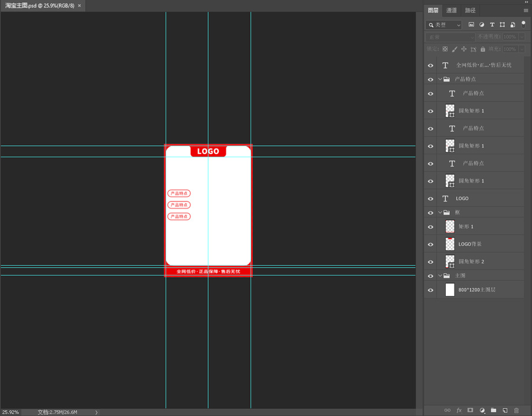Select the LOGO背景 layer thumbnail
This screenshot has width=532, height=416.
point(450,244)
